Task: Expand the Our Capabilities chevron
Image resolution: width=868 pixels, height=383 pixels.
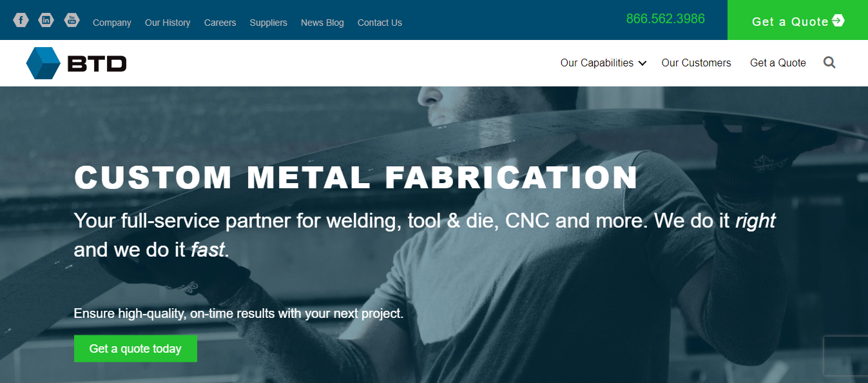Action: [642, 63]
